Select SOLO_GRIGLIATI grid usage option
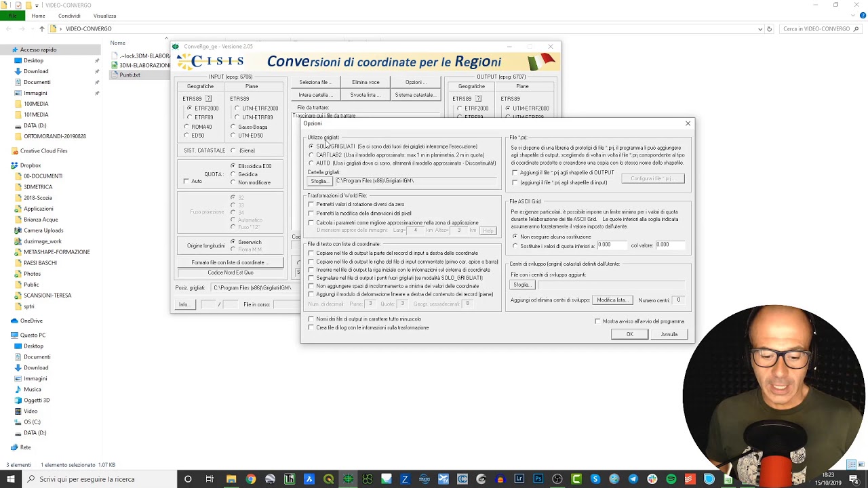Image resolution: width=868 pixels, height=488 pixels. click(311, 146)
